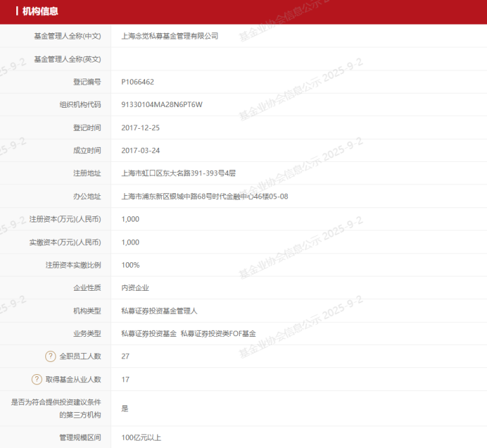Select the 1,000 value for 注册资本

pyautogui.click(x=130, y=220)
